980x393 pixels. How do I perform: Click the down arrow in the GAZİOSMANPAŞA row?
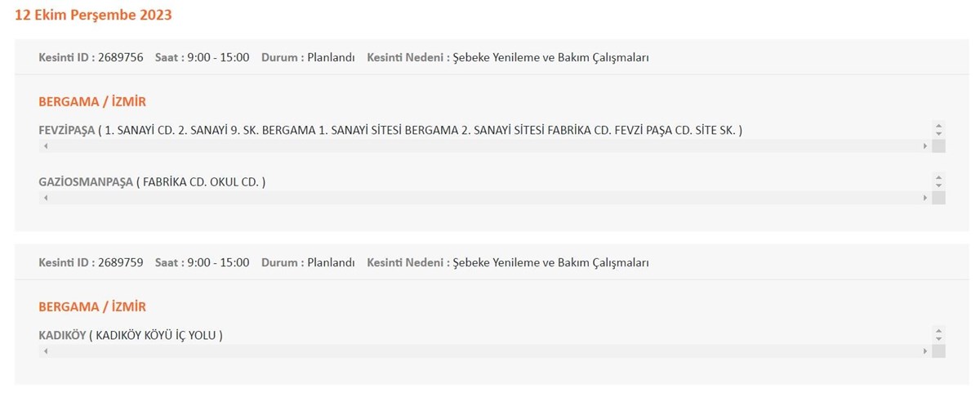coord(938,185)
